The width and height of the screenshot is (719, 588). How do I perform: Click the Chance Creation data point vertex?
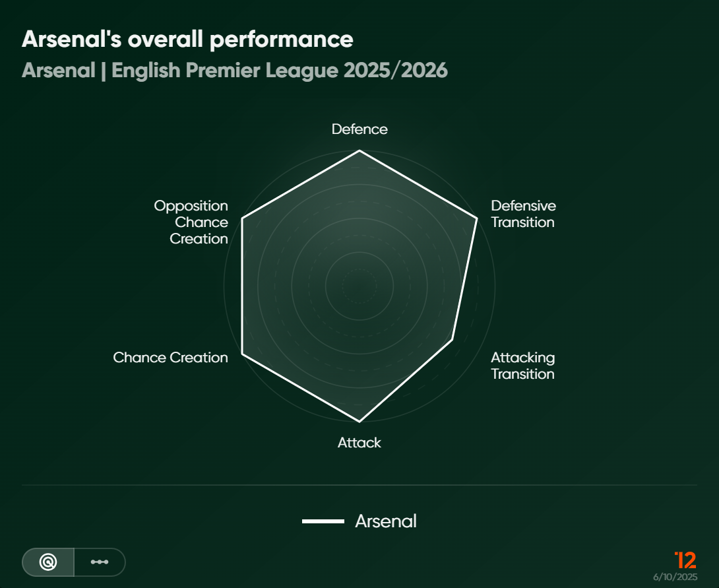point(242,355)
